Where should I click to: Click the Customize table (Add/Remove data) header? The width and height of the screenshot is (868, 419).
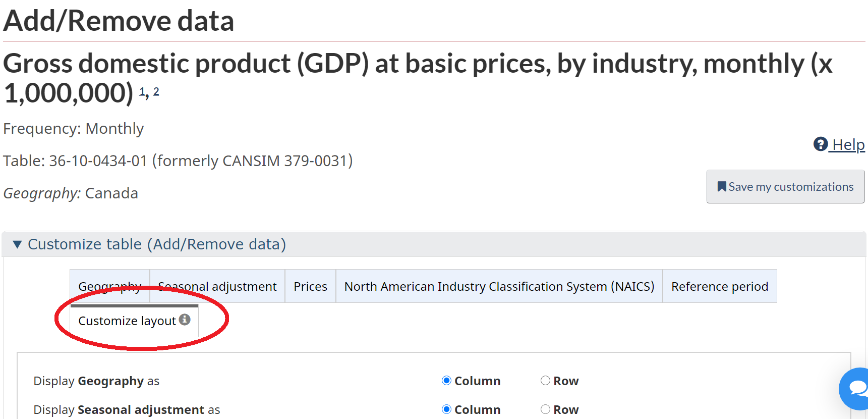click(x=157, y=244)
